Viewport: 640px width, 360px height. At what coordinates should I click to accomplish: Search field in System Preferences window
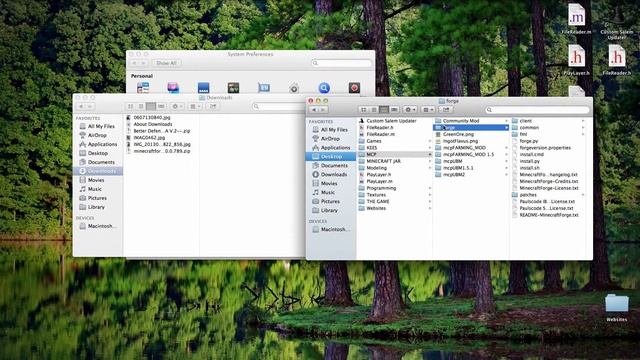[341, 63]
